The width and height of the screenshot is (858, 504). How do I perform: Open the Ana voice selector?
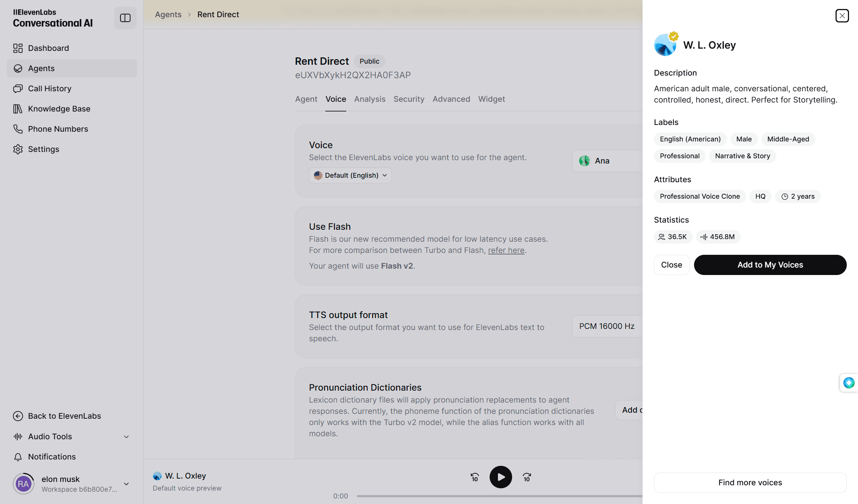click(607, 161)
